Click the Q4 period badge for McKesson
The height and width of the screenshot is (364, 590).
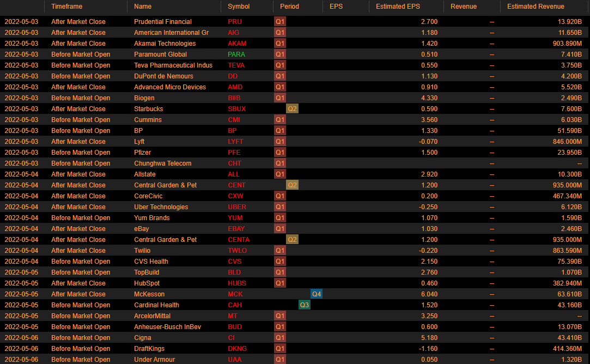(x=317, y=294)
